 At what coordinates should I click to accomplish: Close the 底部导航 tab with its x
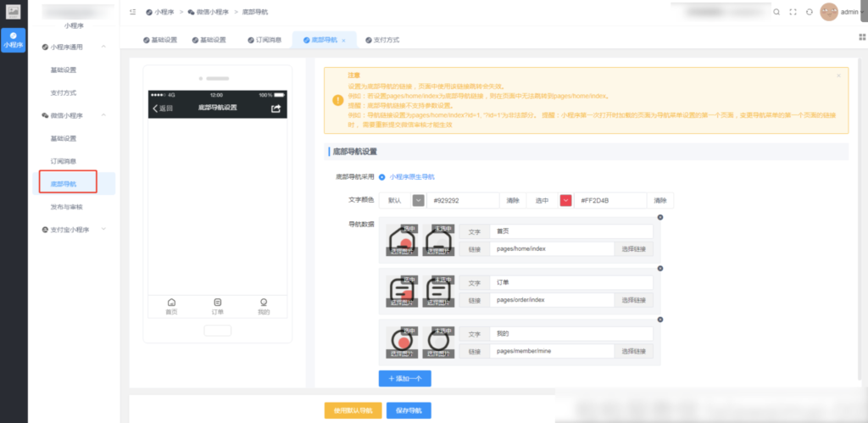click(343, 41)
